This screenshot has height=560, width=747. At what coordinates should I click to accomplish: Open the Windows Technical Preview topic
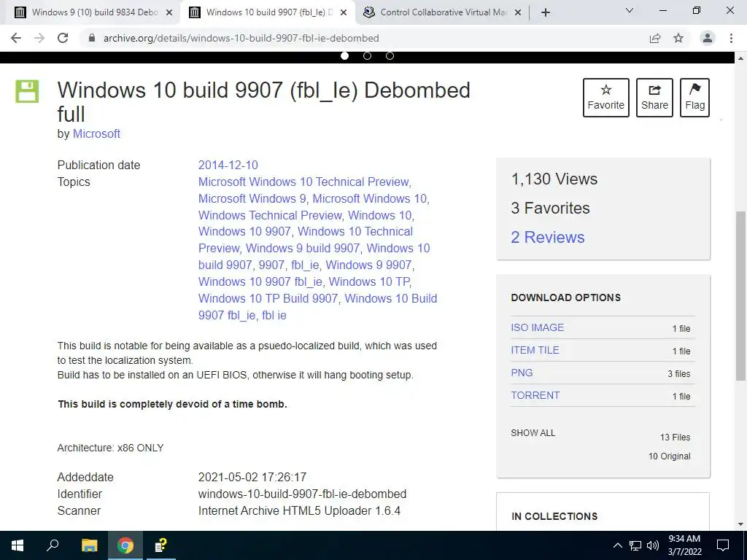[270, 215]
